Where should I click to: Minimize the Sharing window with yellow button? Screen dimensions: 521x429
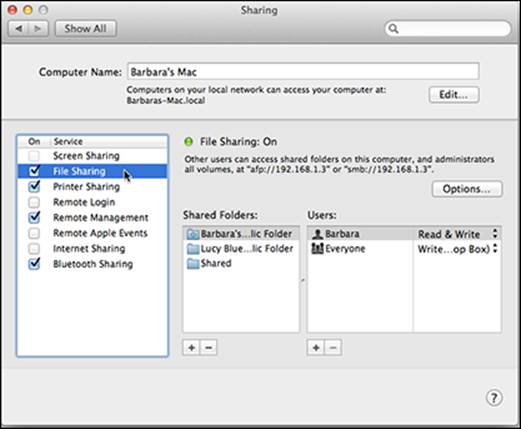(x=28, y=10)
